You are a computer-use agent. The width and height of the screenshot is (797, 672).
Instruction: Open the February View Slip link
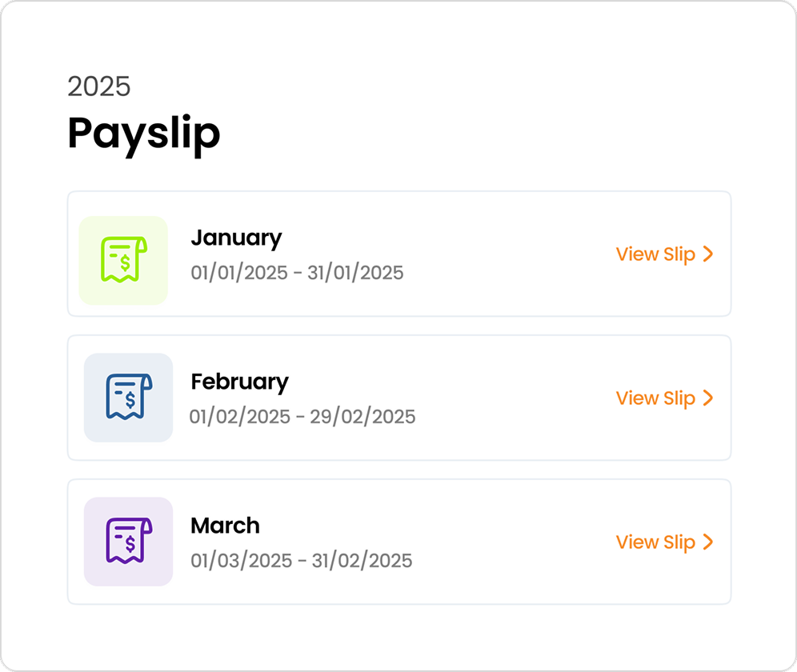(x=665, y=398)
